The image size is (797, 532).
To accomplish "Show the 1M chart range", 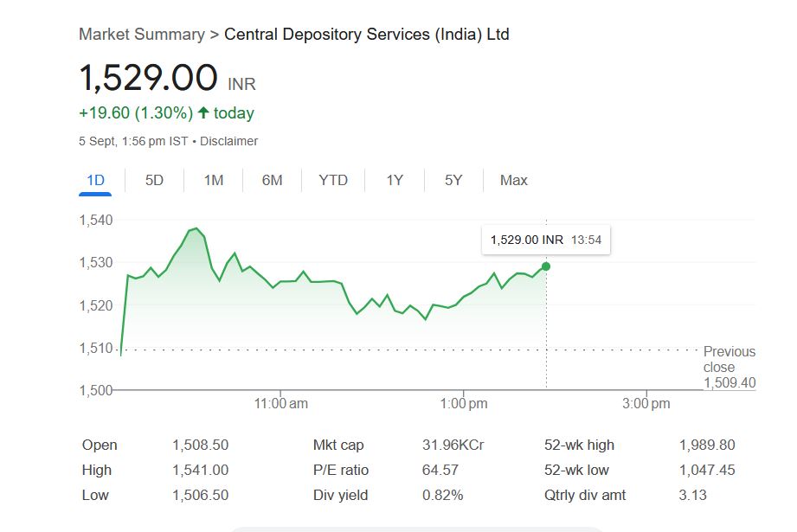I will (214, 180).
